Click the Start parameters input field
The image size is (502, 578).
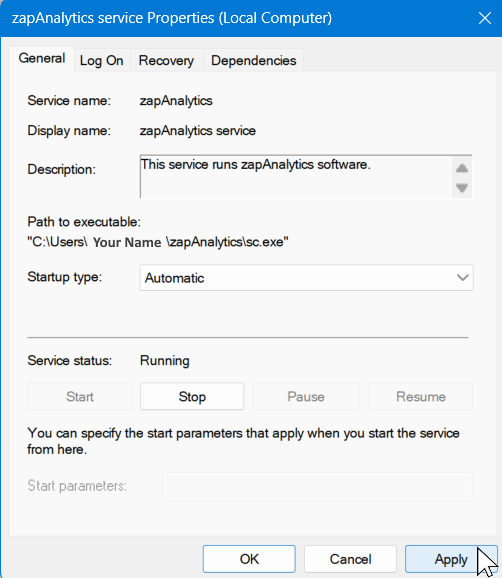[x=318, y=486]
